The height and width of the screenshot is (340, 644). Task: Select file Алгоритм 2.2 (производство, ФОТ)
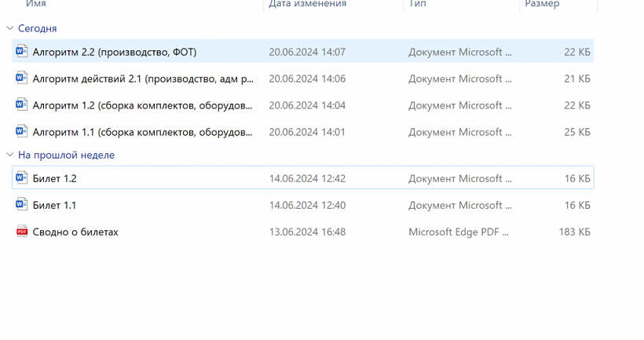(115, 52)
